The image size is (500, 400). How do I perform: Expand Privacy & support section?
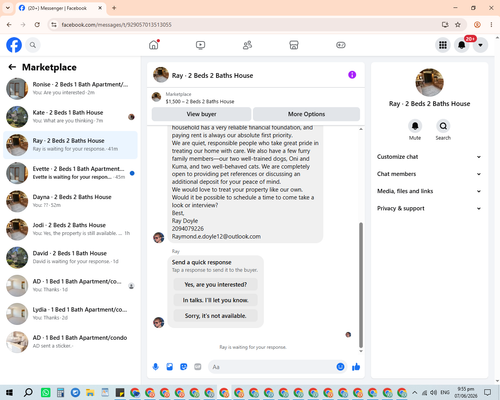point(429,208)
